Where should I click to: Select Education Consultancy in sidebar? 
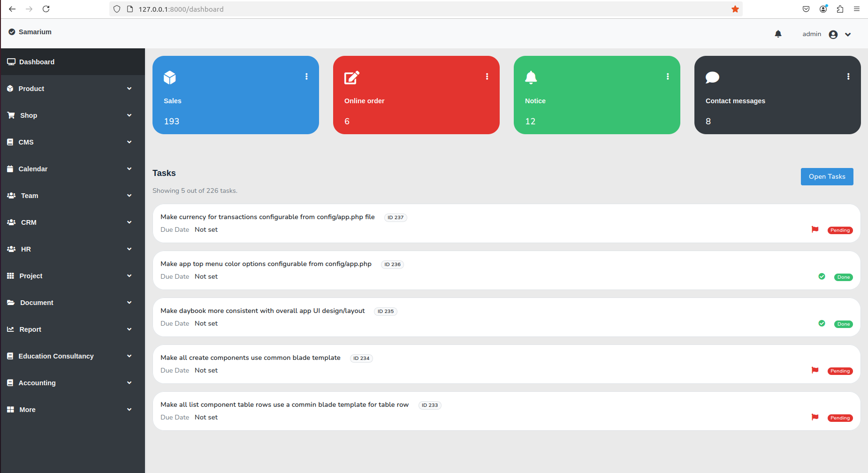coord(56,356)
